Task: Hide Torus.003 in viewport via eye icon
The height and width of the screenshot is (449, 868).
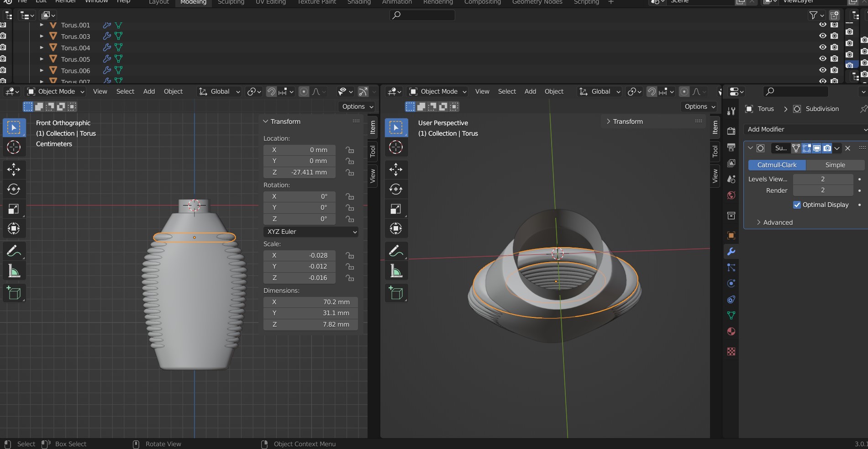Action: 822,36
